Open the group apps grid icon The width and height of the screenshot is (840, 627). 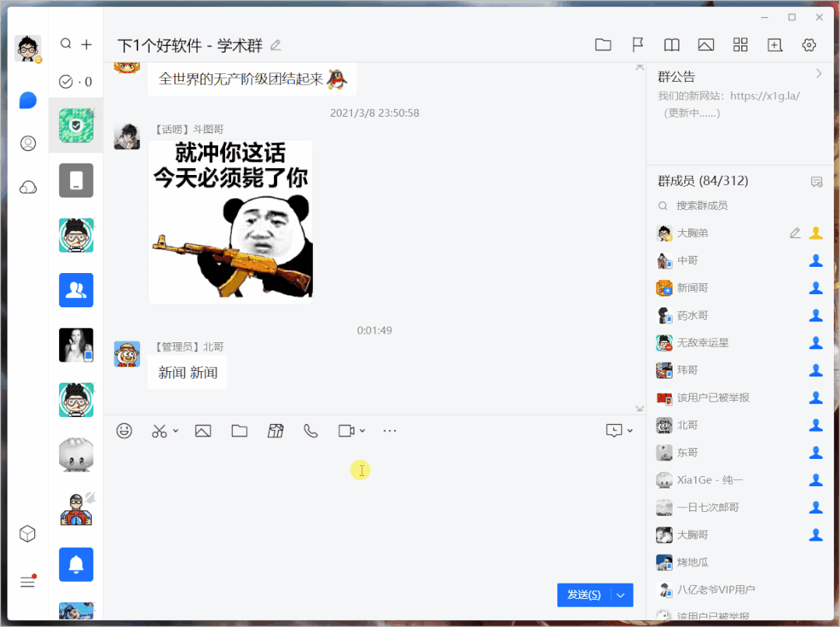pos(740,45)
